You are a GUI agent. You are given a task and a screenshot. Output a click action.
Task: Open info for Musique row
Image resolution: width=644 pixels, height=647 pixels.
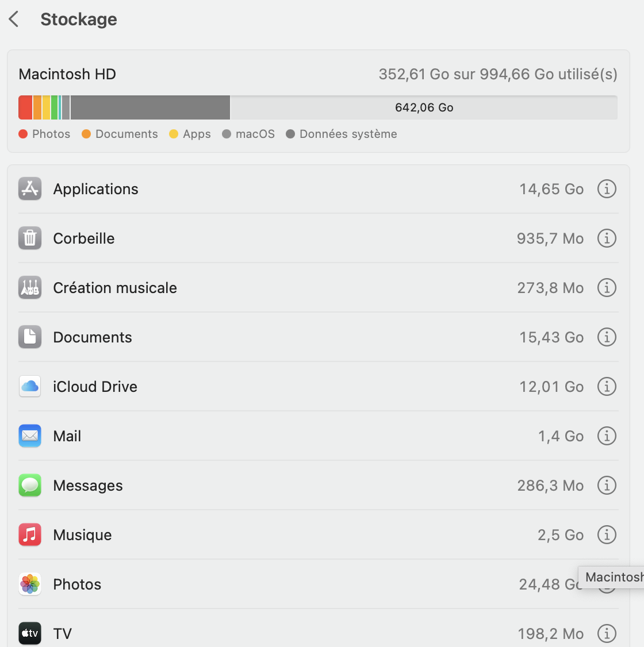[x=607, y=534]
